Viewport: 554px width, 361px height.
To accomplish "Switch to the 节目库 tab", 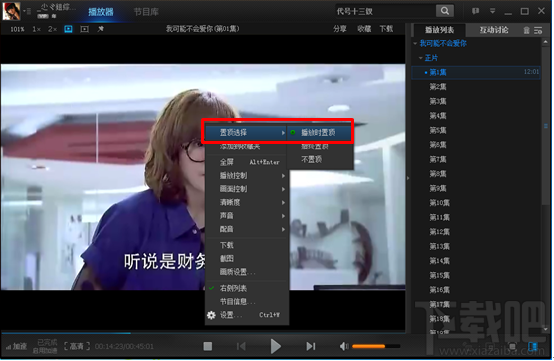I will point(146,12).
